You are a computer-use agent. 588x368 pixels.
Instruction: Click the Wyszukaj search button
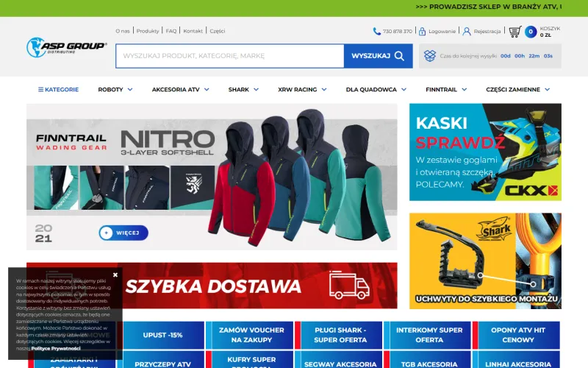pyautogui.click(x=378, y=56)
